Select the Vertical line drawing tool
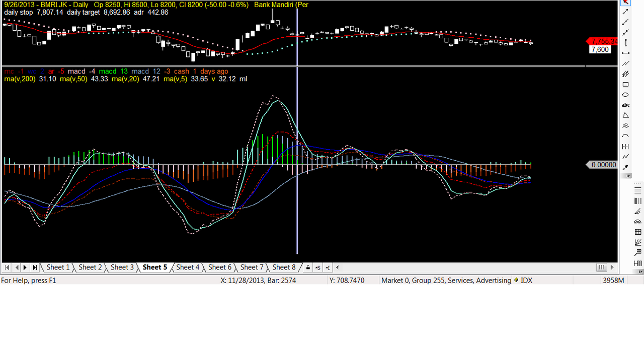Screen dimensions: 644x340 point(625,43)
